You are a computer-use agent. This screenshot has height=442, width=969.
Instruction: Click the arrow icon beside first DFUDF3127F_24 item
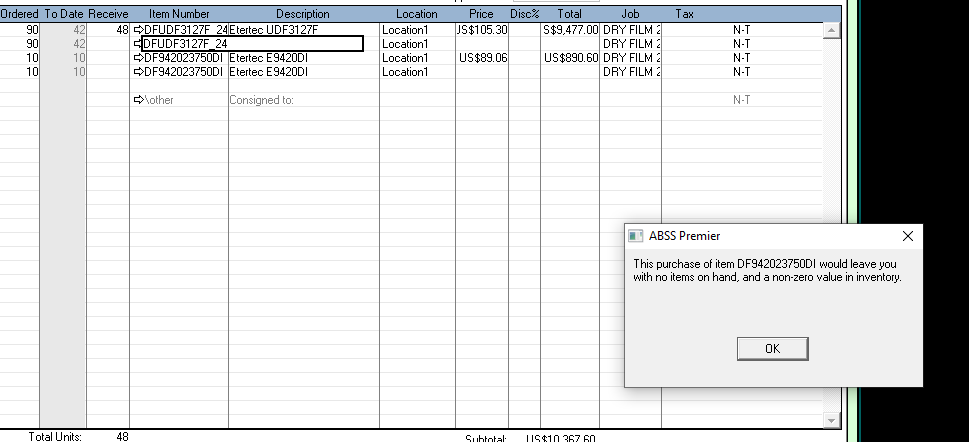coord(138,30)
